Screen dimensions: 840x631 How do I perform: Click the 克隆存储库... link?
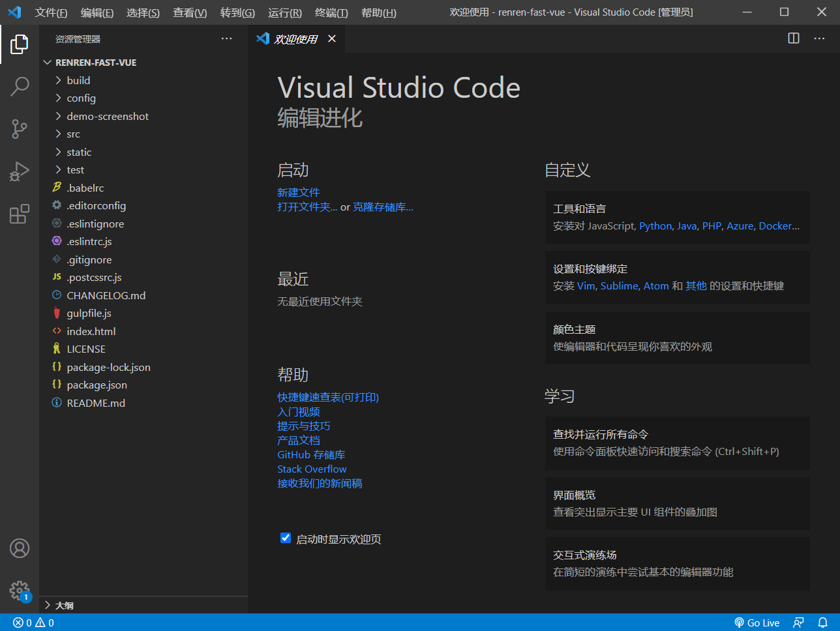tap(383, 207)
